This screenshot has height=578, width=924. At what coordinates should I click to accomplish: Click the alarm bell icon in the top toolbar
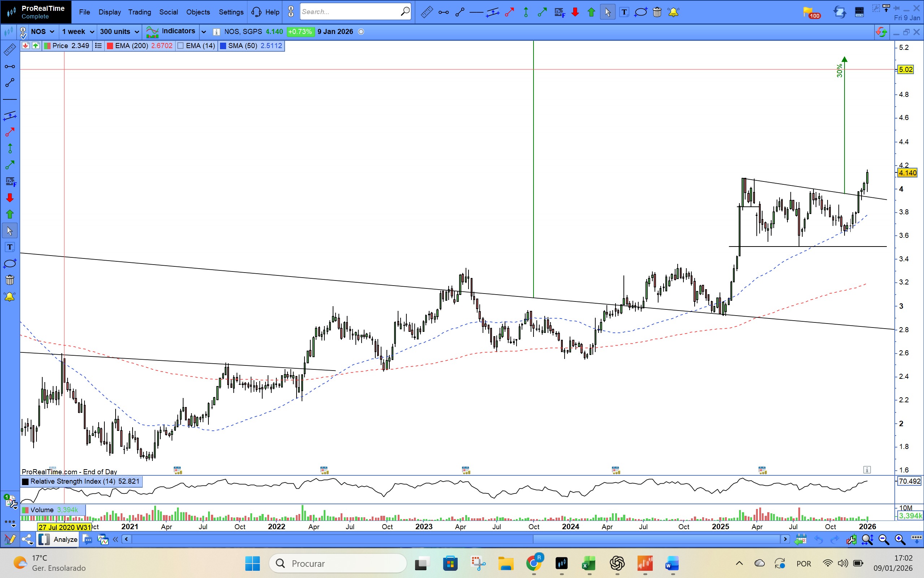click(673, 12)
